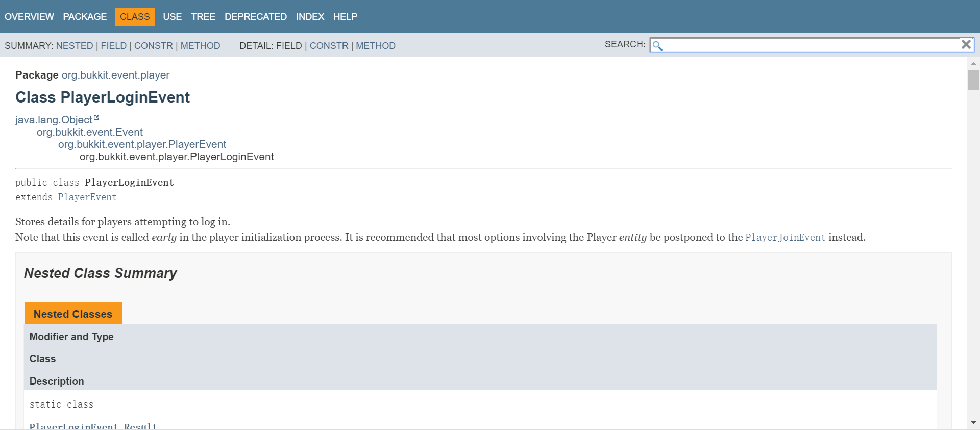Clear the search box with the X icon
Screen dimensions: 980x430
coord(966,44)
